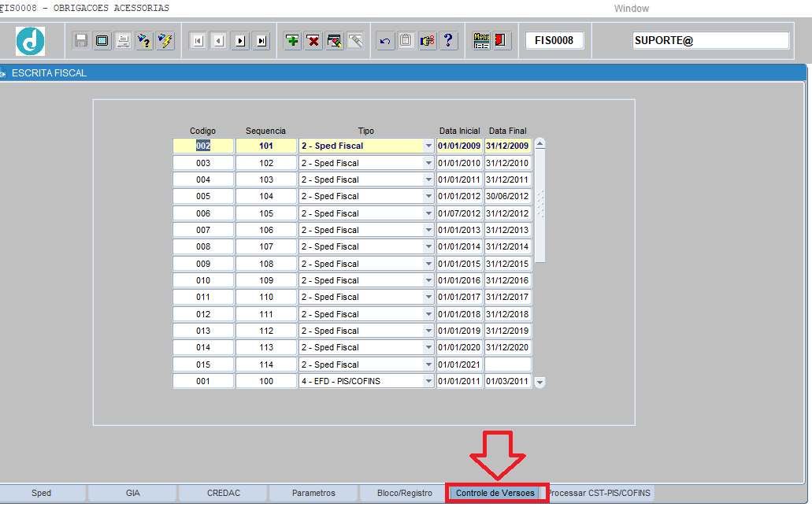Click the ESCRITA FISCAL window title

(49, 73)
